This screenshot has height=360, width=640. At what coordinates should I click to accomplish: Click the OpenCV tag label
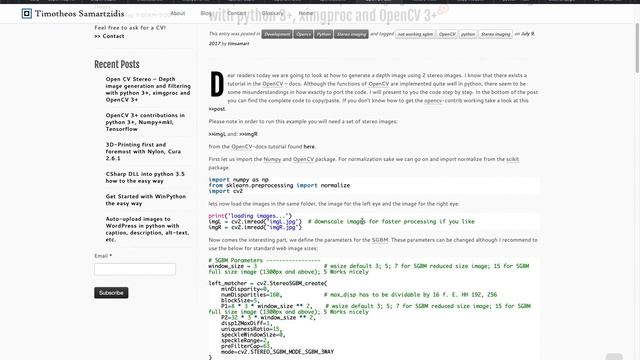click(447, 34)
